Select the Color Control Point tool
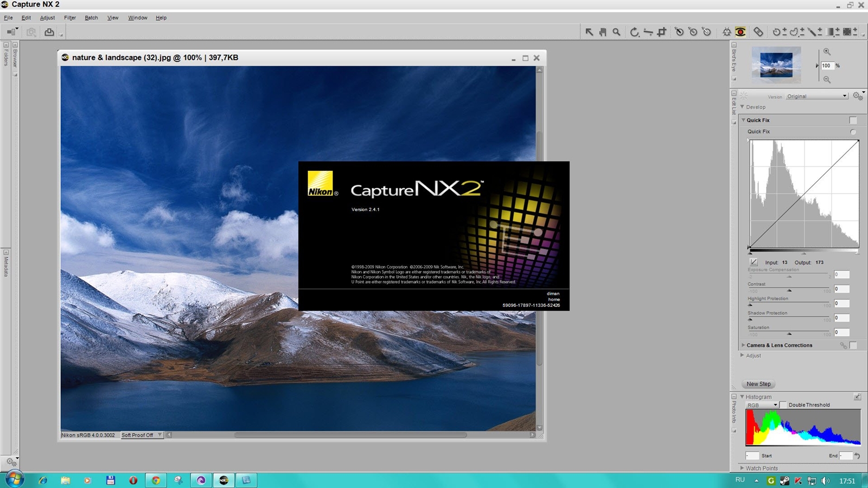This screenshot has height=488, width=868. tap(727, 32)
